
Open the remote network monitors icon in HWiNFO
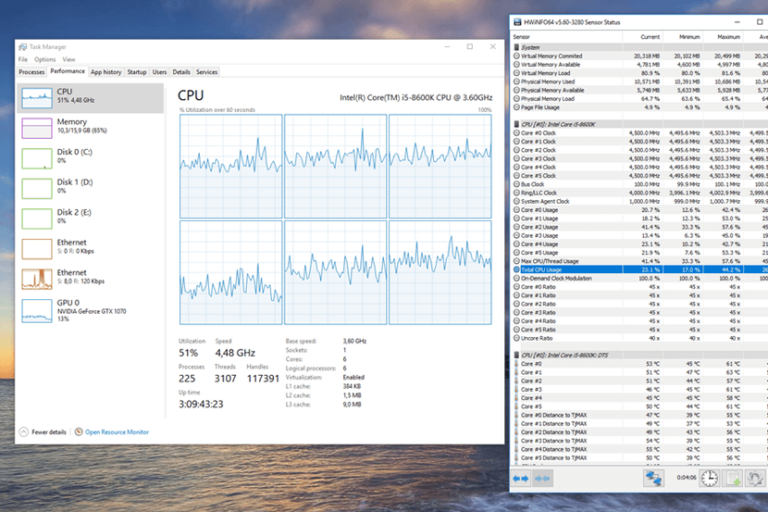click(653, 478)
